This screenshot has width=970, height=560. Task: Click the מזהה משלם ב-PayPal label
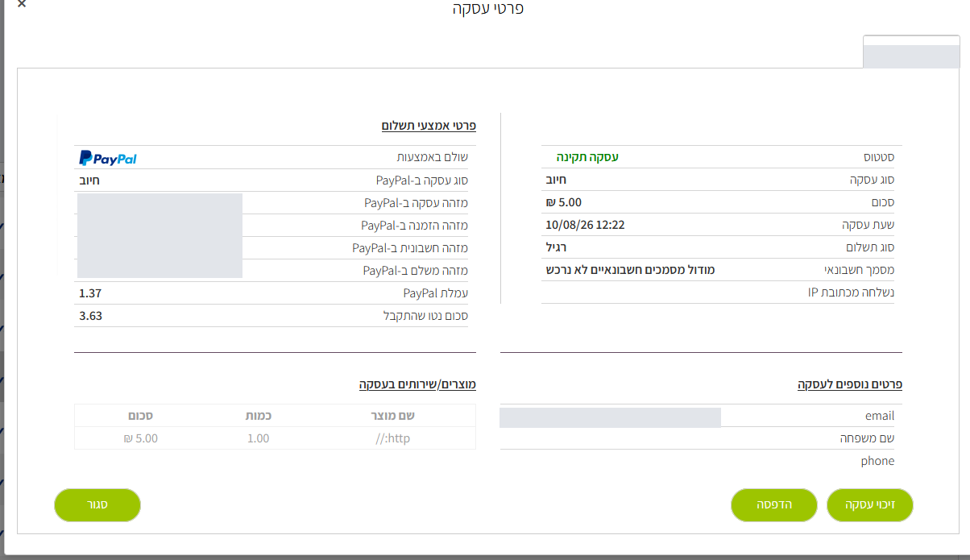(x=415, y=271)
